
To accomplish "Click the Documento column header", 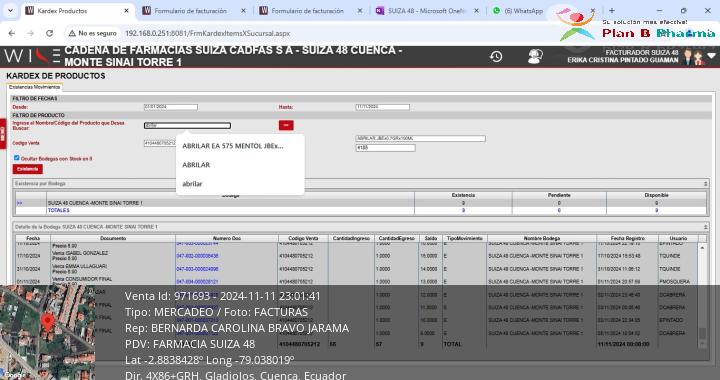I will (x=113, y=239).
